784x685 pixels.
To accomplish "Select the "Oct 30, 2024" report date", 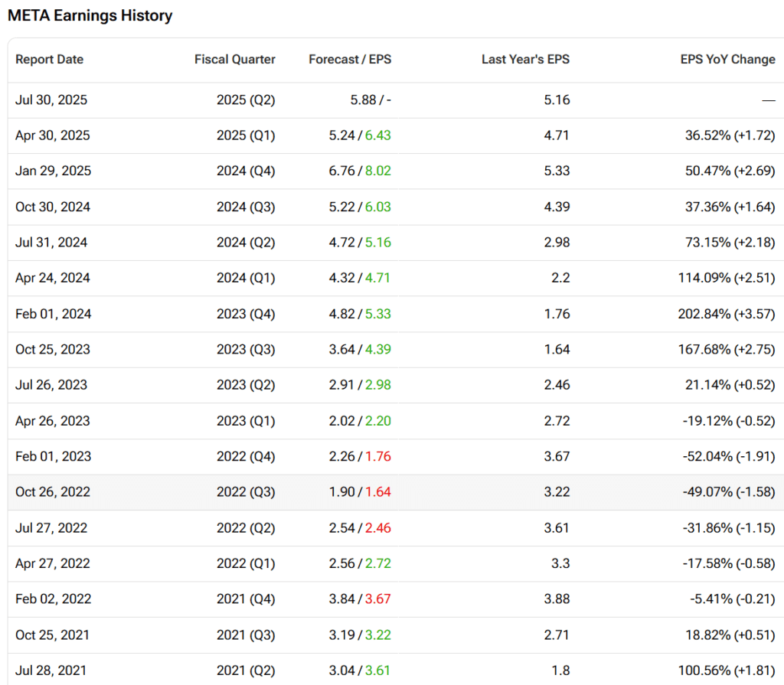I will (x=53, y=207).
